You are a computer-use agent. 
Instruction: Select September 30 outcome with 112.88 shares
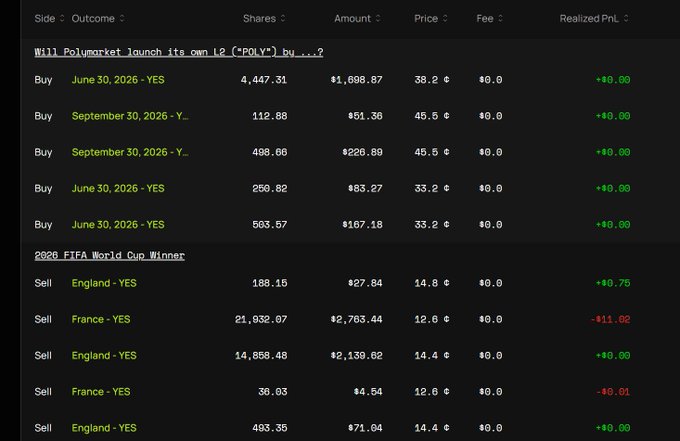tap(130, 116)
